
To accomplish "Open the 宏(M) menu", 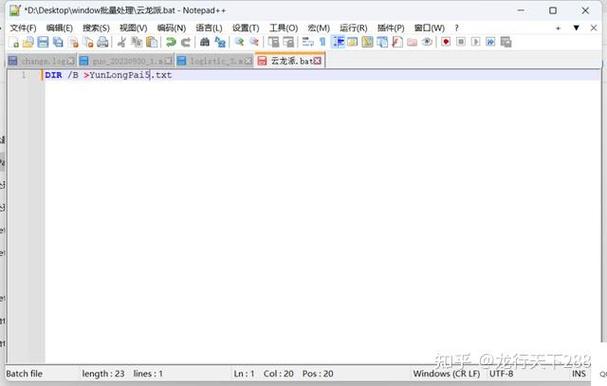I will coord(319,28).
